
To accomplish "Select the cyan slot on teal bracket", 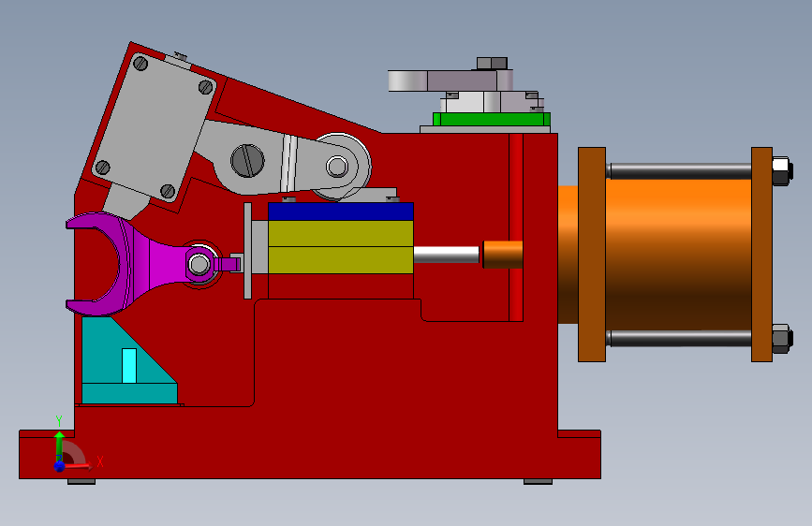I will tap(129, 366).
